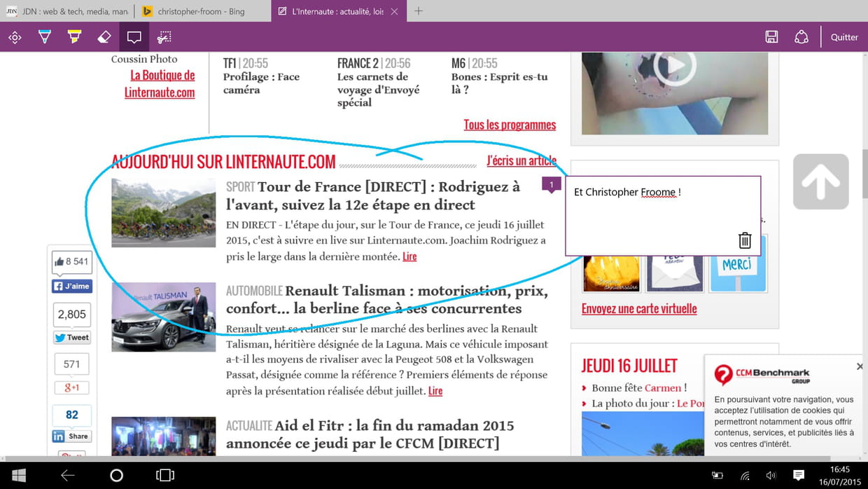Click the 'JEUDI 16 JUILLET' heading

(x=629, y=366)
